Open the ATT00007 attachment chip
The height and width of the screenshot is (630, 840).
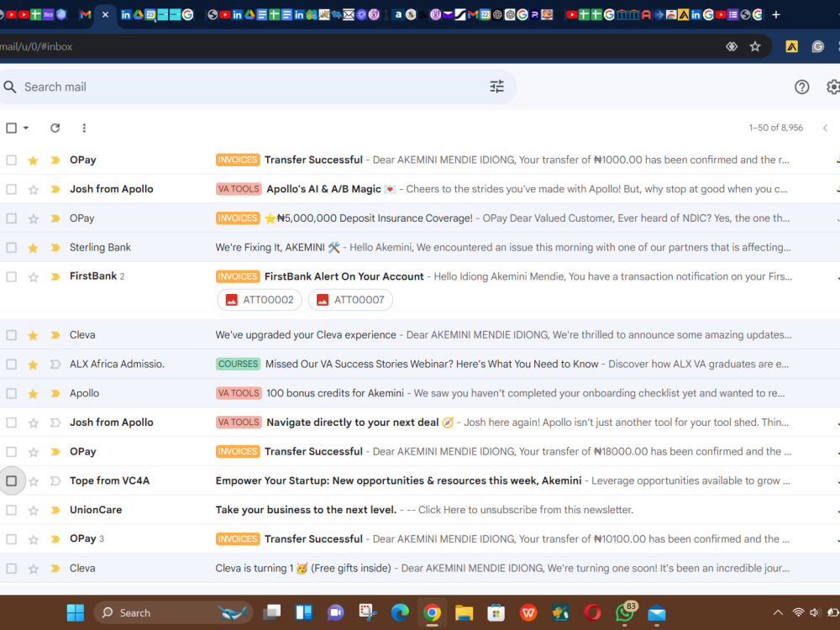pos(350,300)
